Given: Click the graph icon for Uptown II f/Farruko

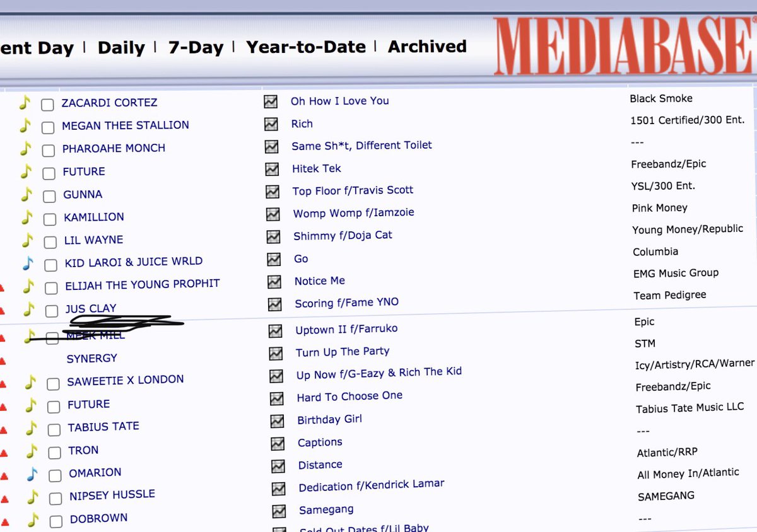Looking at the screenshot, I should (275, 331).
